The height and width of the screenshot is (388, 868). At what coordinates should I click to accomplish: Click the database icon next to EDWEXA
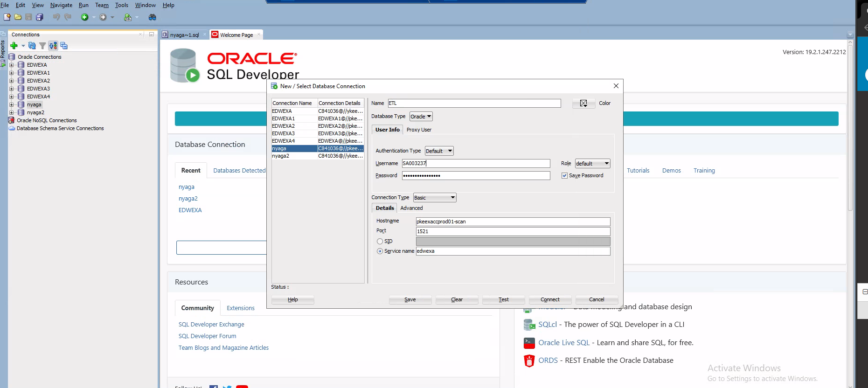[x=21, y=65]
